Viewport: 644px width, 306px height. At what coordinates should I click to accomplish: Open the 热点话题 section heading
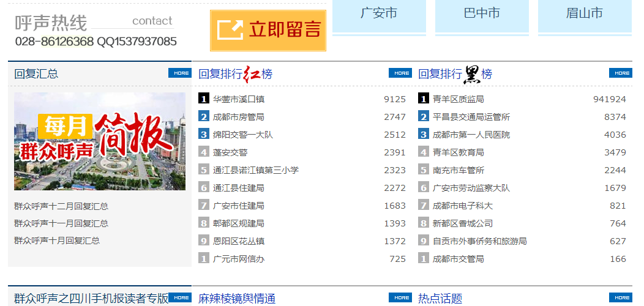(x=440, y=299)
